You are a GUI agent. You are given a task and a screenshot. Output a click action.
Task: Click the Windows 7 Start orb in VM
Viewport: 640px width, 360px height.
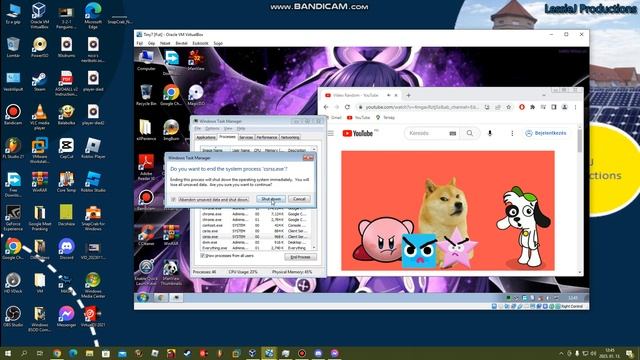pyautogui.click(x=142, y=298)
